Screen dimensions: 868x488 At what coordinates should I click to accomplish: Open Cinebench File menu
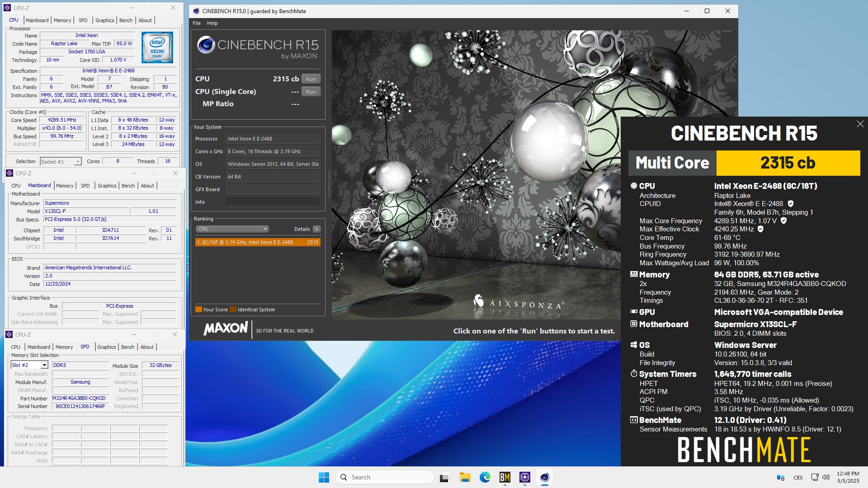197,23
